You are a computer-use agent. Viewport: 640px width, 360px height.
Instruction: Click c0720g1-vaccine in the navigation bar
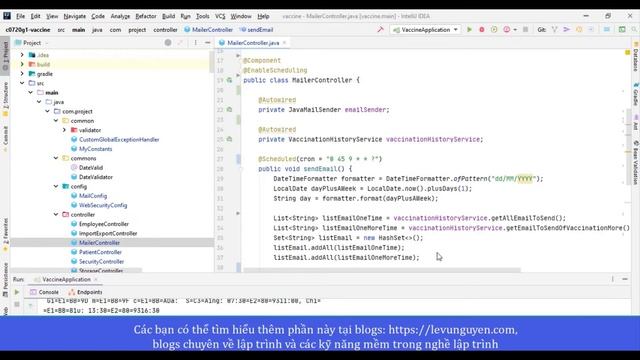point(28,29)
